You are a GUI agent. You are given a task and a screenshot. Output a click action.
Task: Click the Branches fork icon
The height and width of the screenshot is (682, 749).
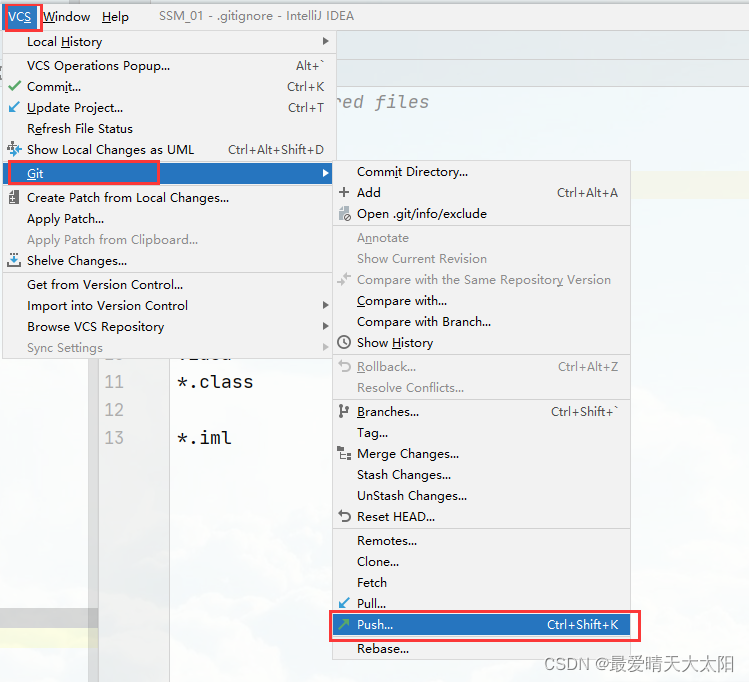click(343, 411)
